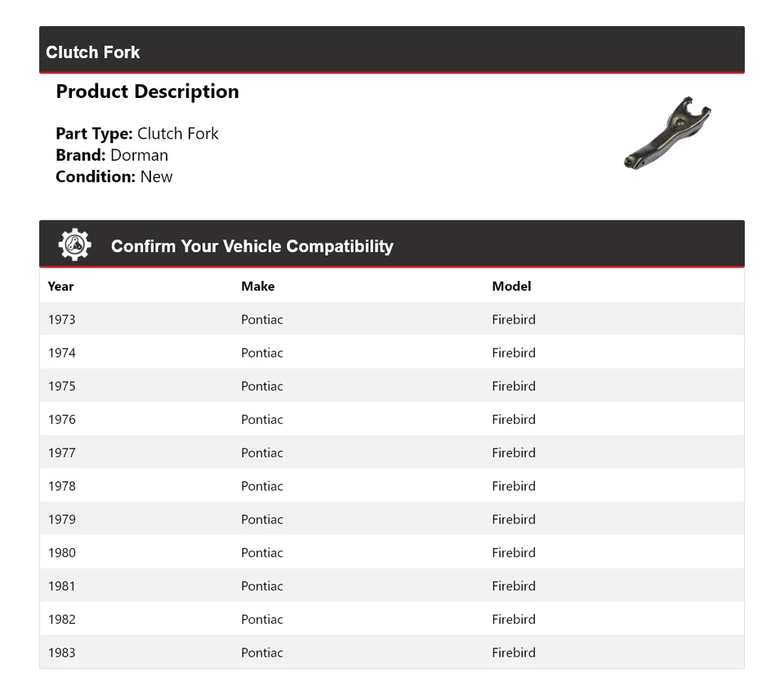Click the Year column header
This screenshot has width=784, height=695.
tap(60, 286)
